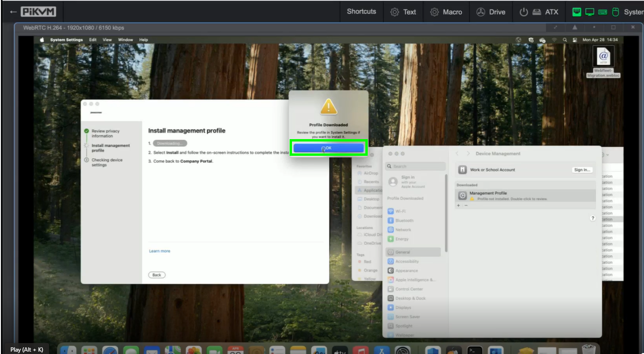Go forward using the Device Management right chevron

(x=468, y=153)
